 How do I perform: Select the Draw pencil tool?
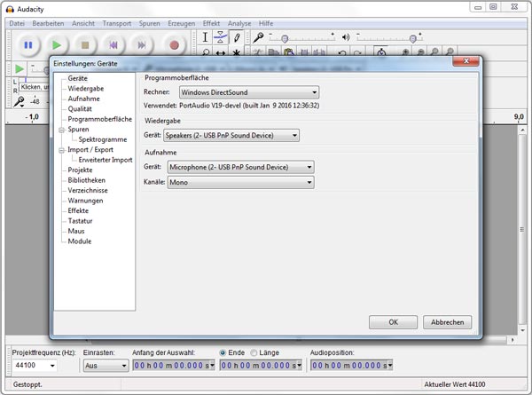click(x=237, y=37)
